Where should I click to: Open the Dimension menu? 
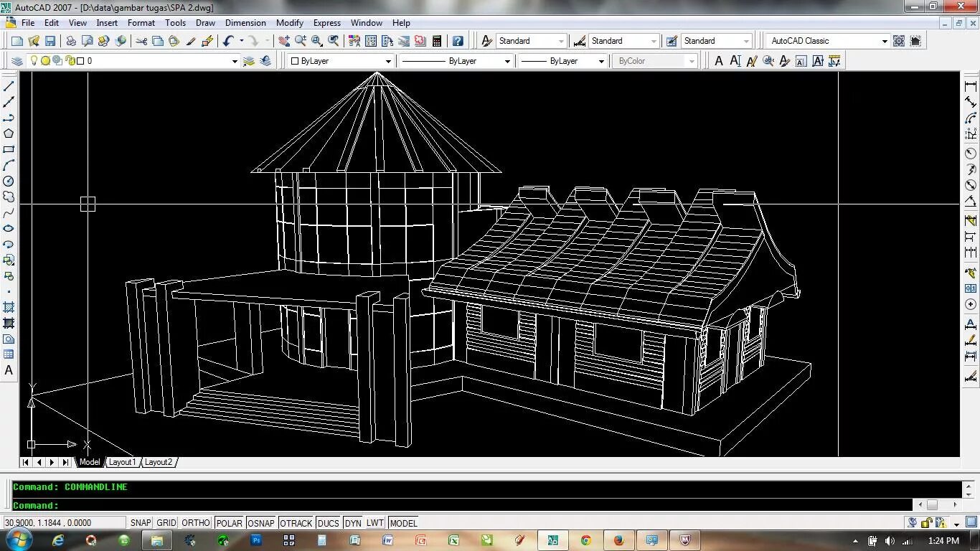245,23
